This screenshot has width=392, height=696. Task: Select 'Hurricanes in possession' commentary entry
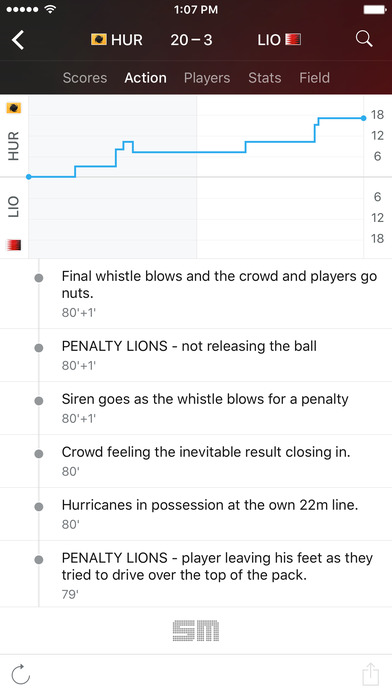click(x=196, y=514)
